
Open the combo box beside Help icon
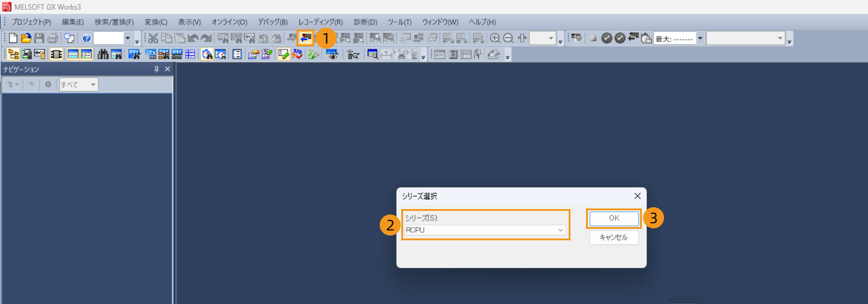pos(113,38)
